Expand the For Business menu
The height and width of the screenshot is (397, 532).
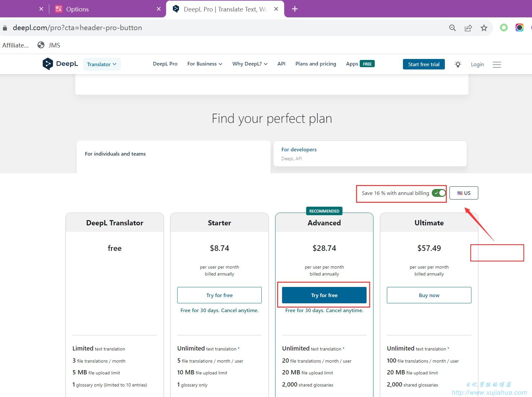click(205, 64)
